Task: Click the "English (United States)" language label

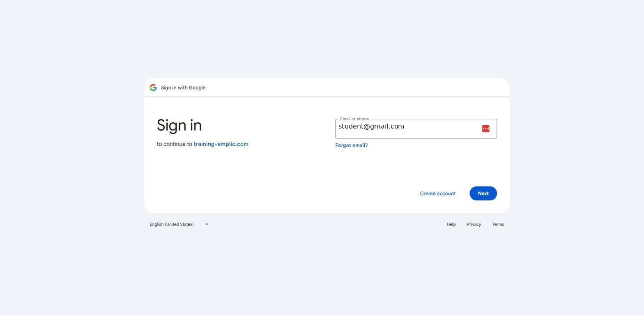Action: [172, 224]
